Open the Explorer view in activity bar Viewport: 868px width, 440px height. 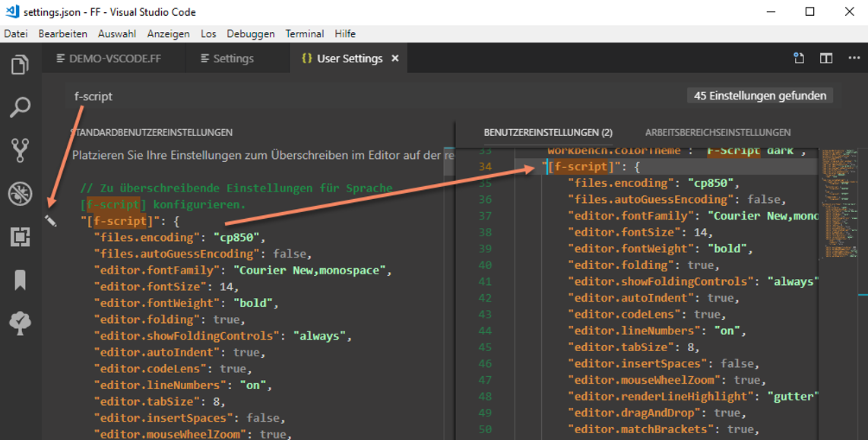coord(20,64)
